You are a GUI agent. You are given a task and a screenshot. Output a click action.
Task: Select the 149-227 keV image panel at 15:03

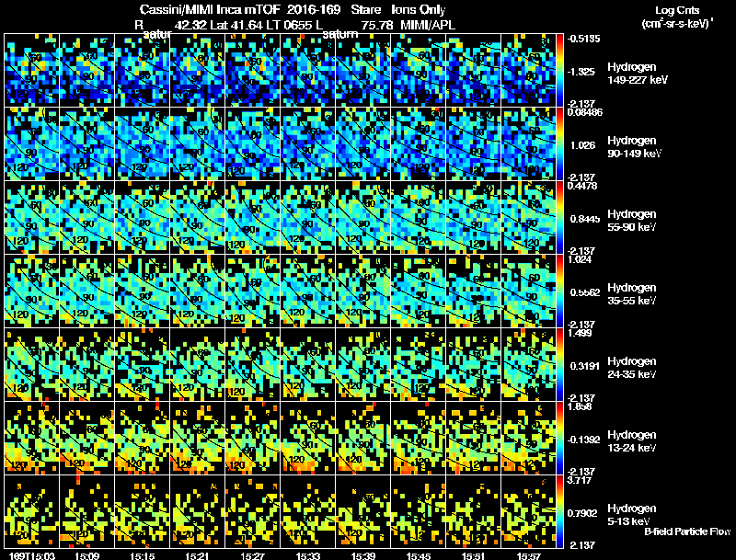[x=32, y=70]
